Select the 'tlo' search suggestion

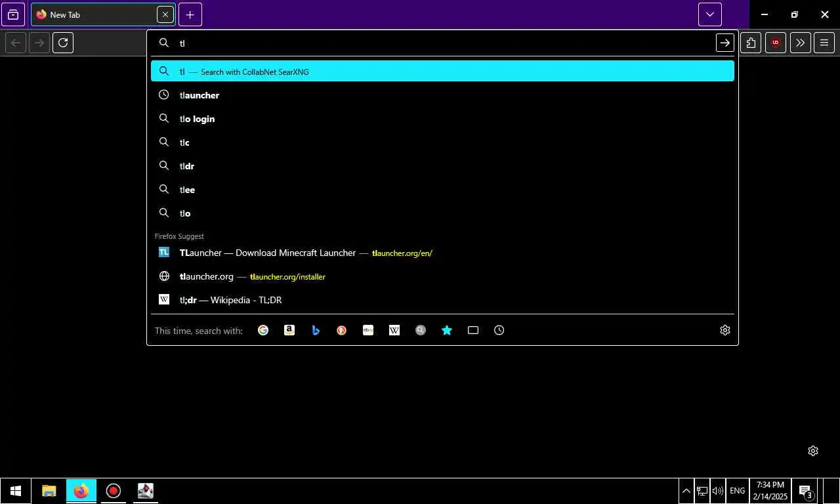coord(442,213)
